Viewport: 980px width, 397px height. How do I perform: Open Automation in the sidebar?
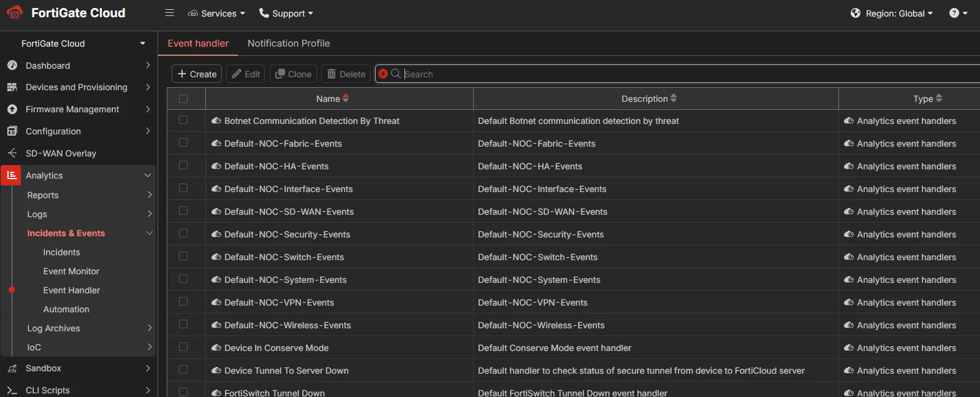tap(66, 309)
